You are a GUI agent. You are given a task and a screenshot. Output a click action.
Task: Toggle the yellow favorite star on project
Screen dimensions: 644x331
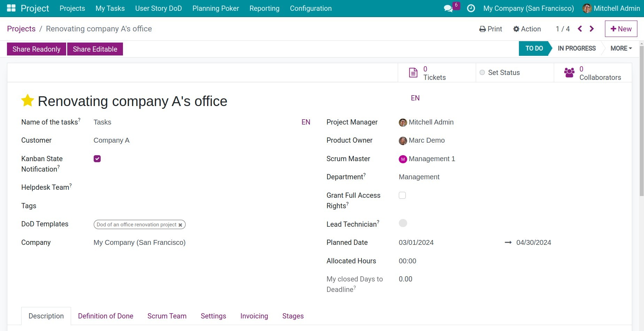click(28, 101)
